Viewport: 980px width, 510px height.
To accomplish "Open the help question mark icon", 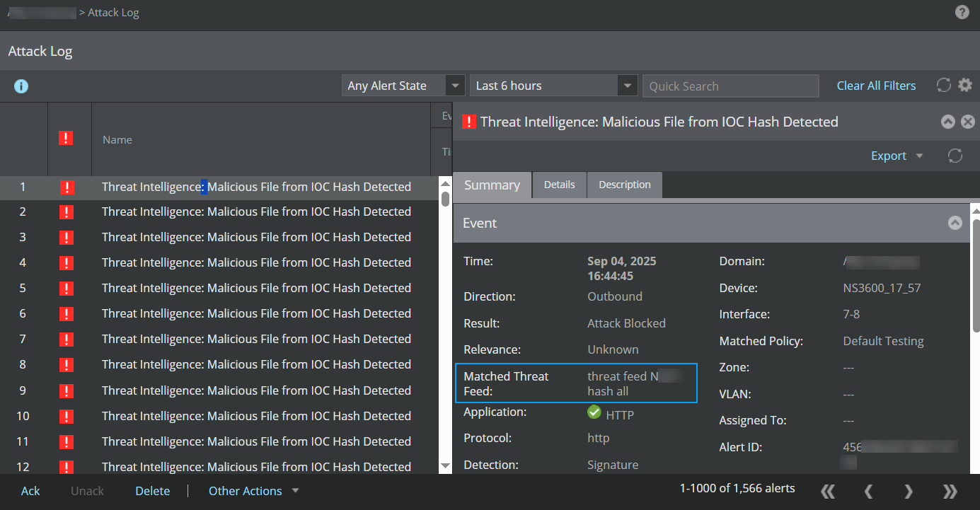I will click(x=962, y=12).
